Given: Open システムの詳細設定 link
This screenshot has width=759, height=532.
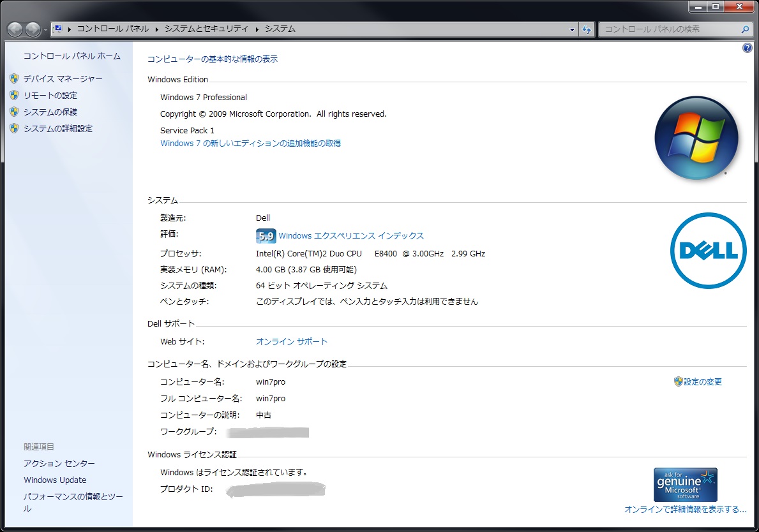Looking at the screenshot, I should 58,128.
